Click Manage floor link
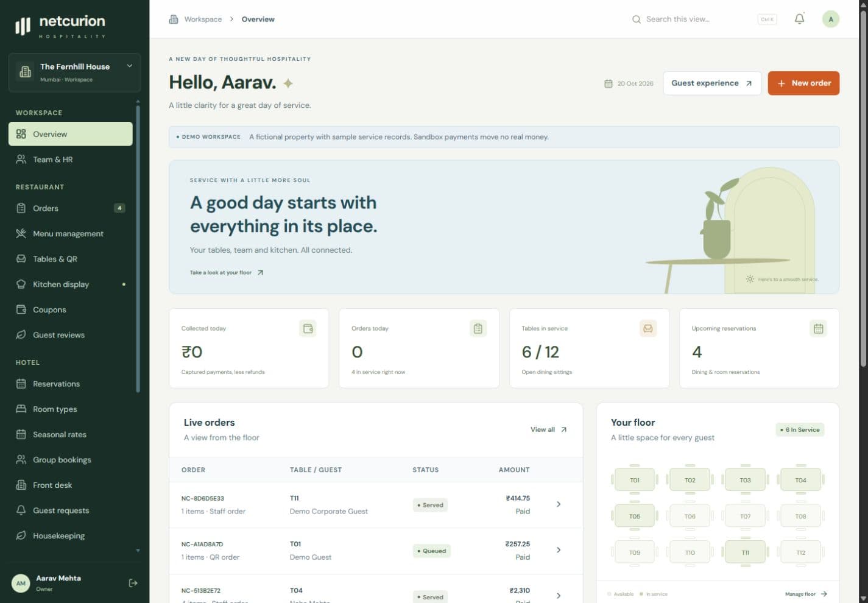 click(x=806, y=594)
